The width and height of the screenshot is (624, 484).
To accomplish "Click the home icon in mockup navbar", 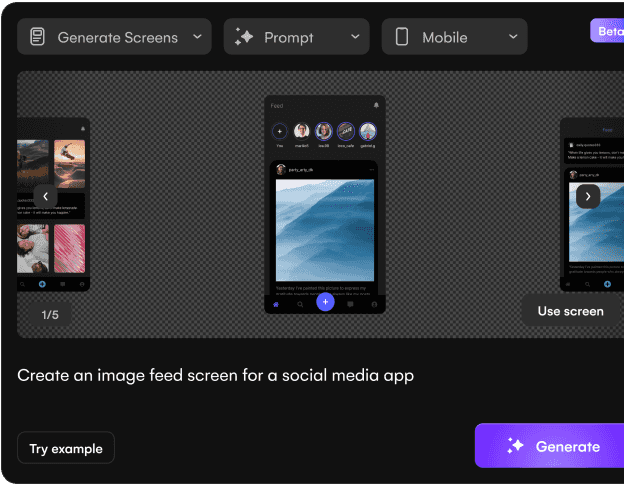I will coord(276,303).
